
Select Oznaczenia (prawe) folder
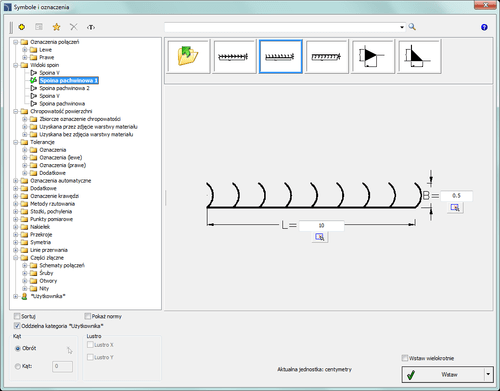pos(63,165)
